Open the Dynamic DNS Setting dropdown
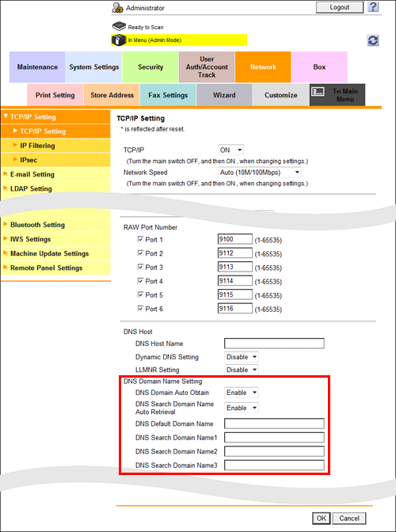This screenshot has width=396, height=532. pos(242,357)
